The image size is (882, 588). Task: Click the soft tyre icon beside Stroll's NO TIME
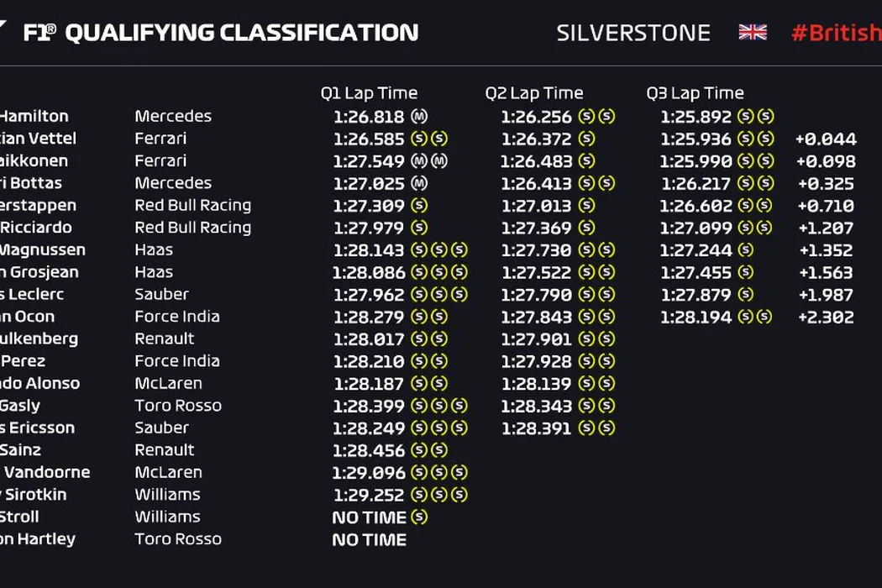click(x=419, y=517)
